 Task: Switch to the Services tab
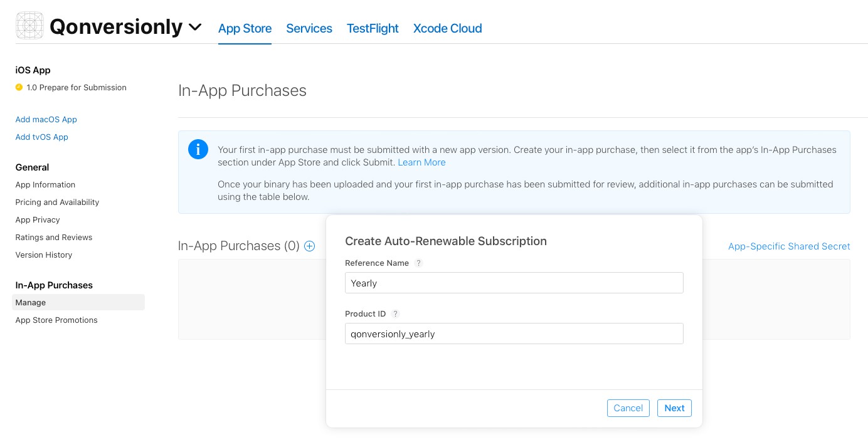[309, 28]
